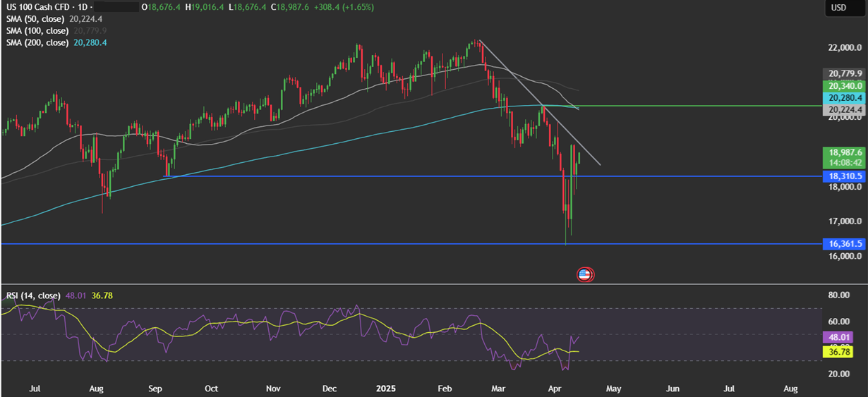
Task: Click the Oct label on time axis
Action: [x=210, y=389]
